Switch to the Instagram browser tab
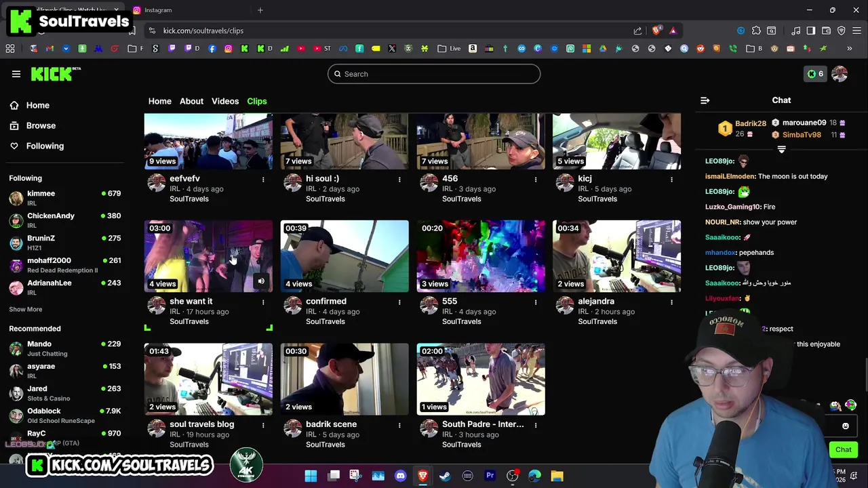This screenshot has width=868, height=488. (186, 10)
